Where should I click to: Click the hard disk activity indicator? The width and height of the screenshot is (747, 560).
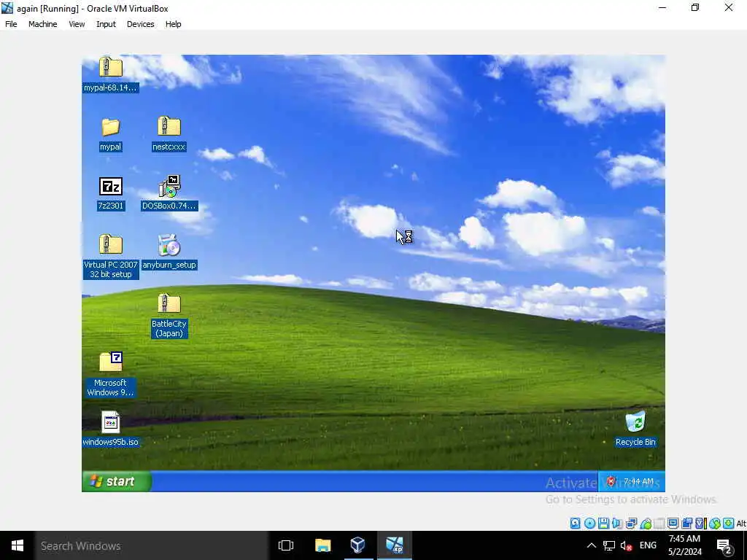point(576,524)
